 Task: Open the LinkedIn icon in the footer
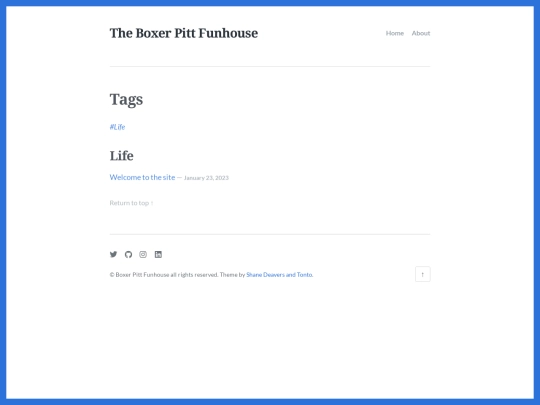[158, 254]
